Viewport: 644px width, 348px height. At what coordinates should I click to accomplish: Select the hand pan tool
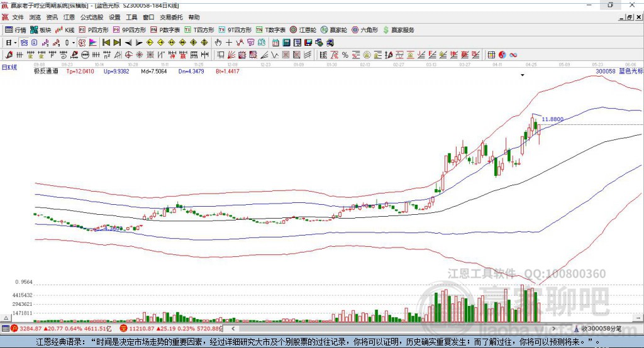pyautogui.click(x=218, y=43)
